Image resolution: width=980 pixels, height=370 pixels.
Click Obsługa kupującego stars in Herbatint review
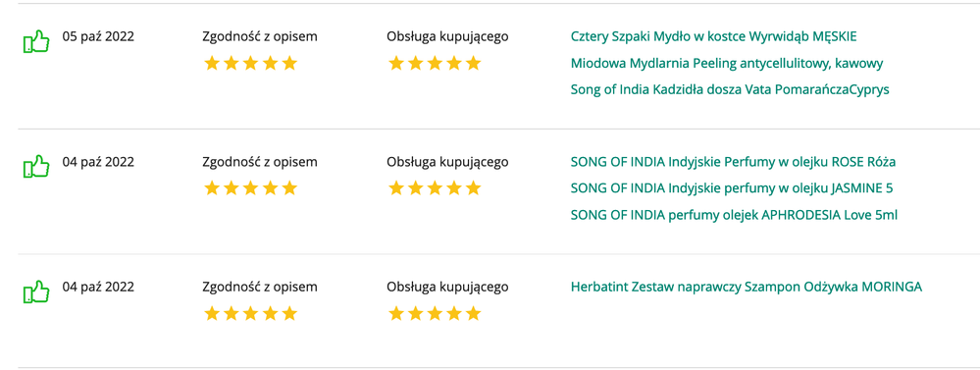point(435,313)
